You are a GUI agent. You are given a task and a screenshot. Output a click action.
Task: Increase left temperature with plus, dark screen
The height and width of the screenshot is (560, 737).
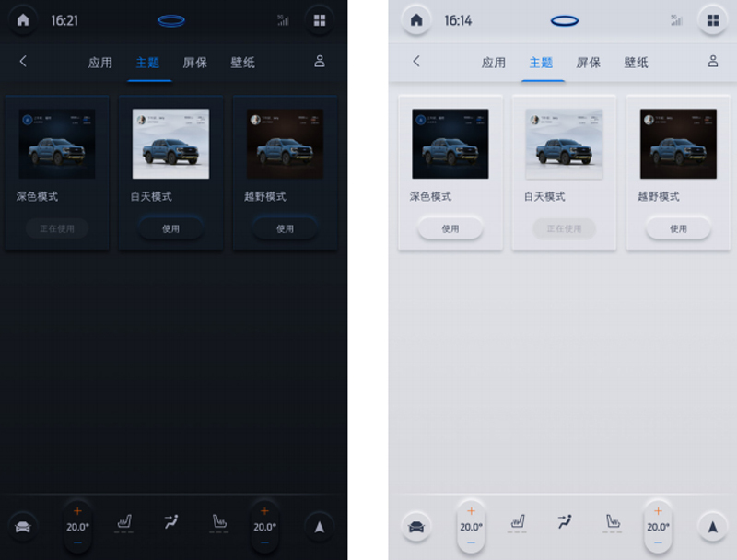(x=77, y=510)
